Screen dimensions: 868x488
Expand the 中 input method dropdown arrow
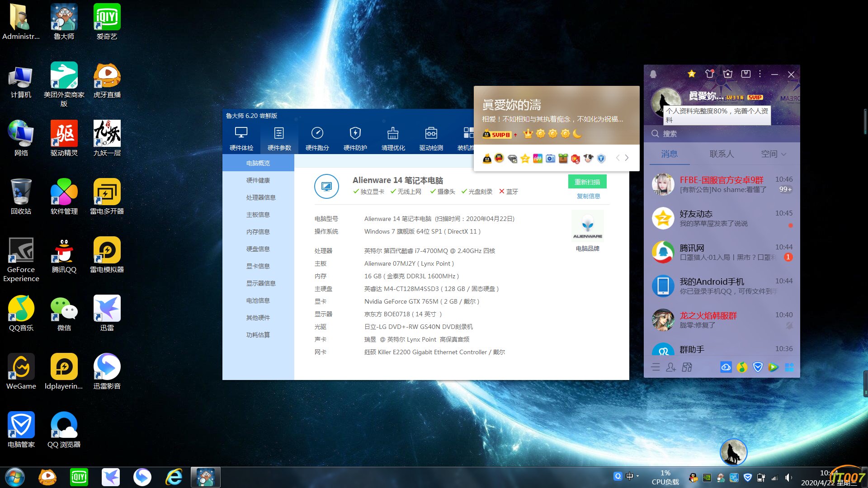tap(637, 476)
